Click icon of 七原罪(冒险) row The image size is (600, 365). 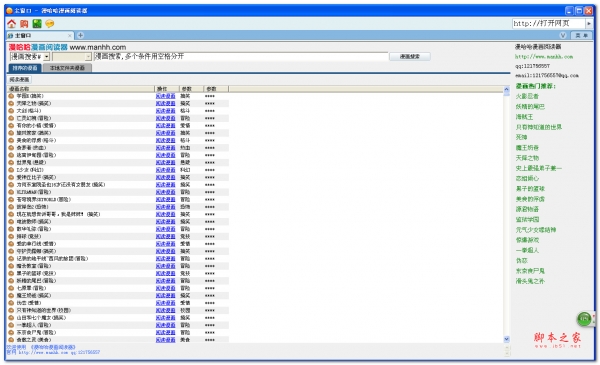(11, 288)
